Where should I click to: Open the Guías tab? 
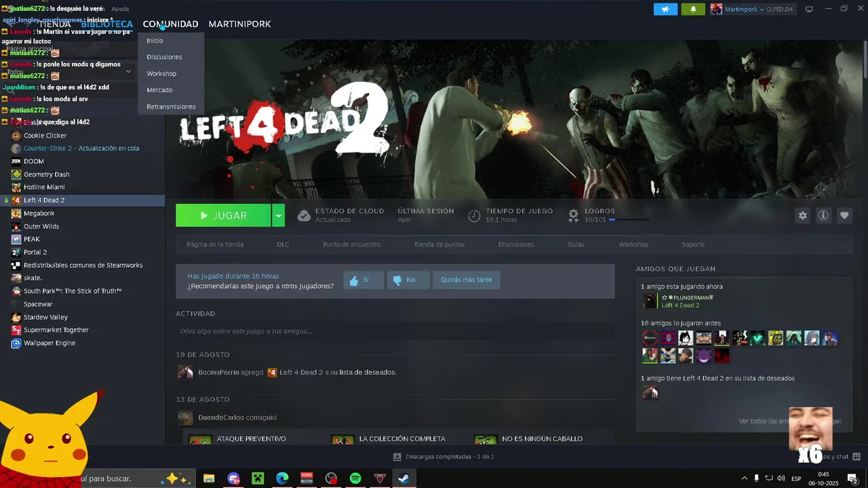click(x=576, y=245)
